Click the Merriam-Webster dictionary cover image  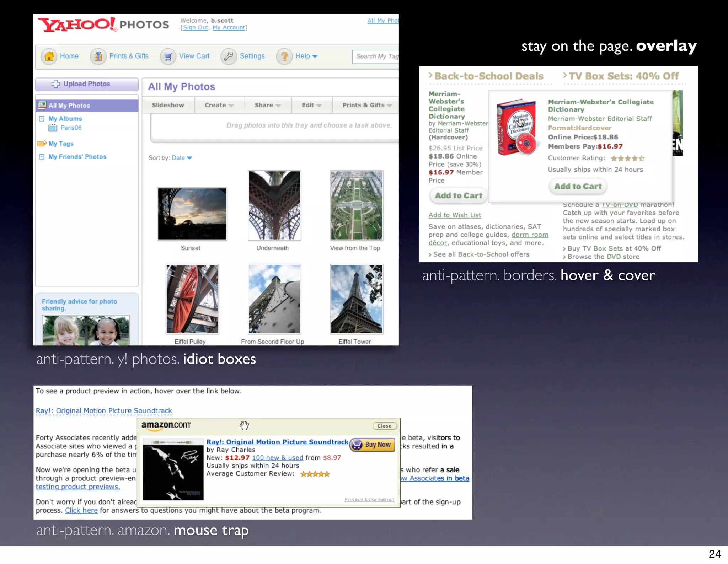516,127
